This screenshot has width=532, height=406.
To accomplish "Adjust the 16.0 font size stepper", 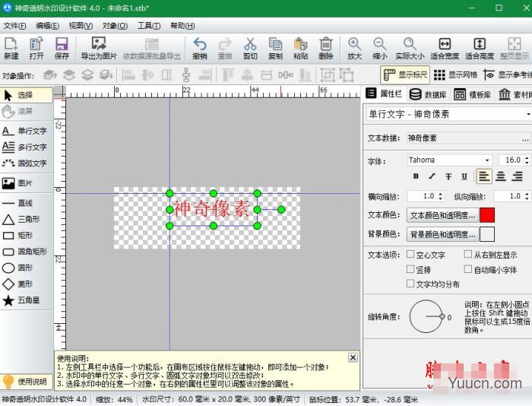I will [527, 160].
